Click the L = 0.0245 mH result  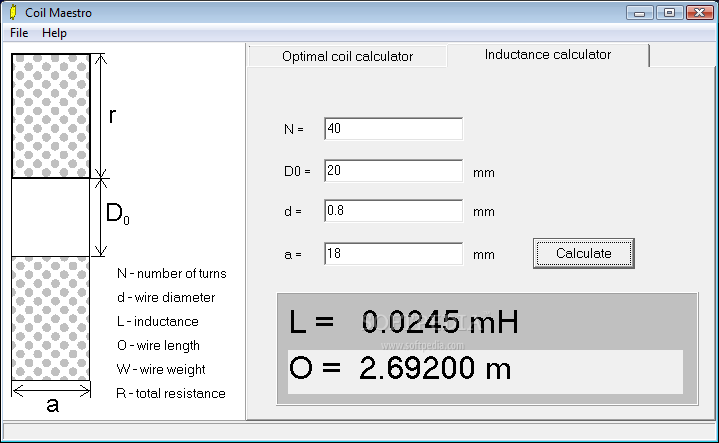(x=404, y=321)
